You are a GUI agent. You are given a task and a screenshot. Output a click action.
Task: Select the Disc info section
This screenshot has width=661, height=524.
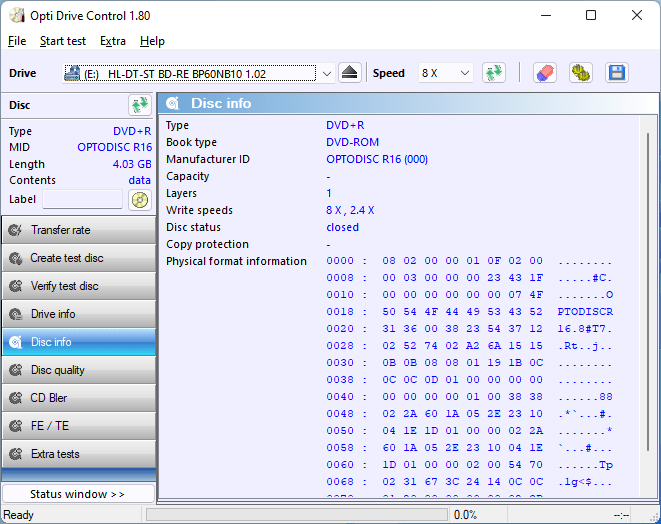79,342
